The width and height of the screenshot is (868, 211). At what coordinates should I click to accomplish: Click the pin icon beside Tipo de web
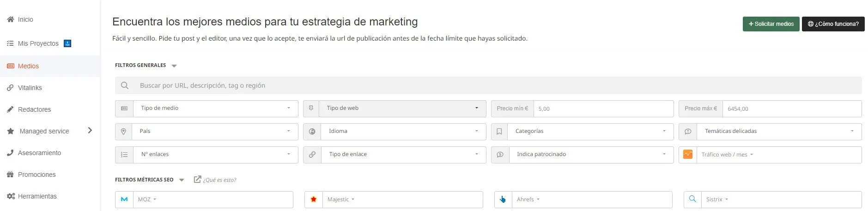click(x=311, y=108)
